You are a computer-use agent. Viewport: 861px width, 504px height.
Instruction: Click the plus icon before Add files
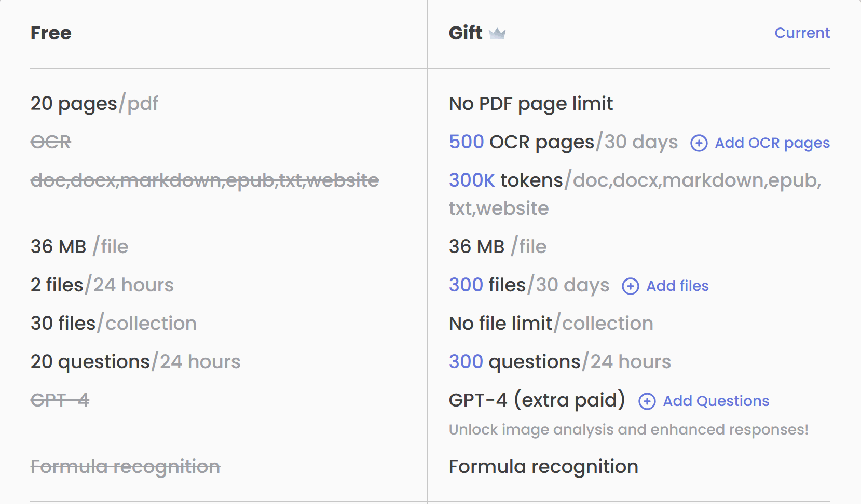(x=630, y=286)
